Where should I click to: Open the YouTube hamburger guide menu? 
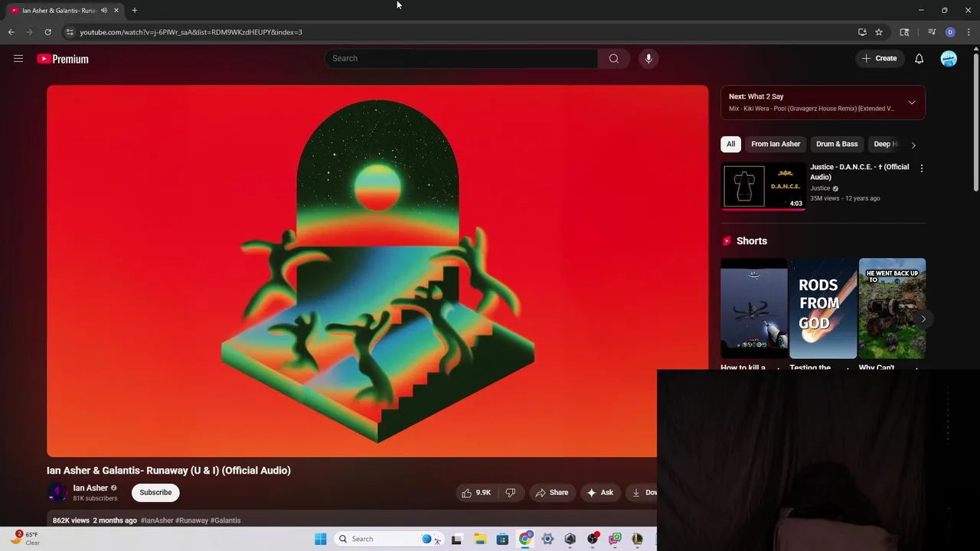click(18, 58)
